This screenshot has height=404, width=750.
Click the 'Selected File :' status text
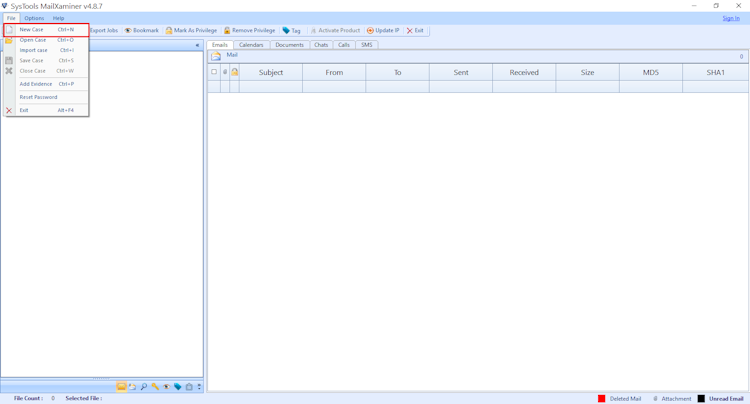pyautogui.click(x=84, y=398)
